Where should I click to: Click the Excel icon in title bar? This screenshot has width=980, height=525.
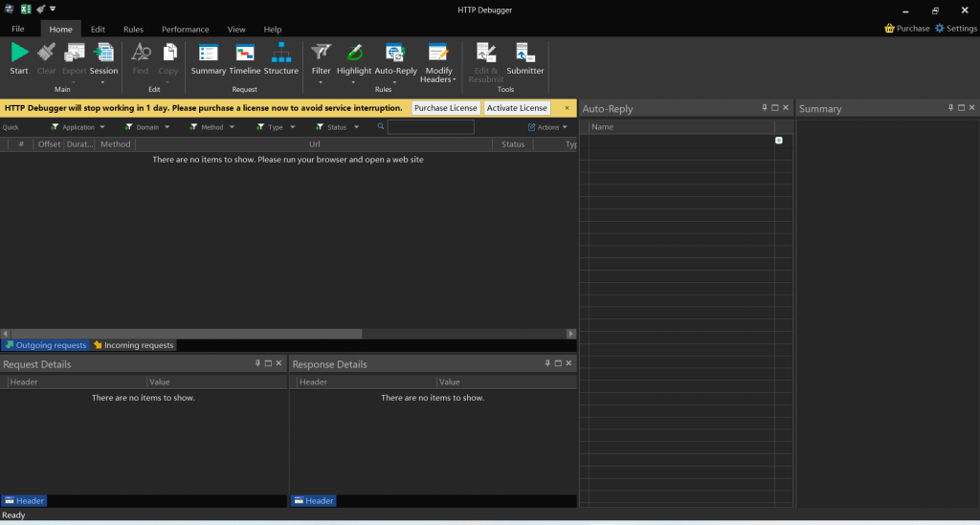tap(26, 9)
